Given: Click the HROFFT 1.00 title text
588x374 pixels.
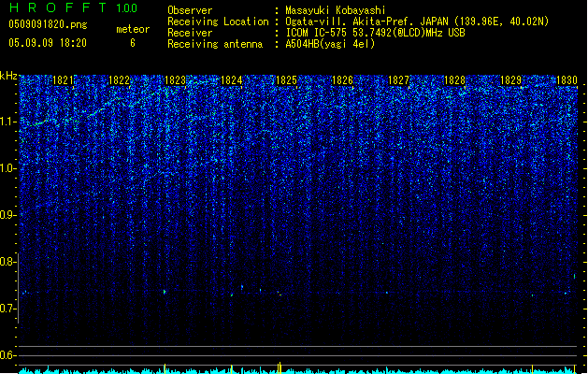Looking at the screenshot, I should [x=73, y=7].
